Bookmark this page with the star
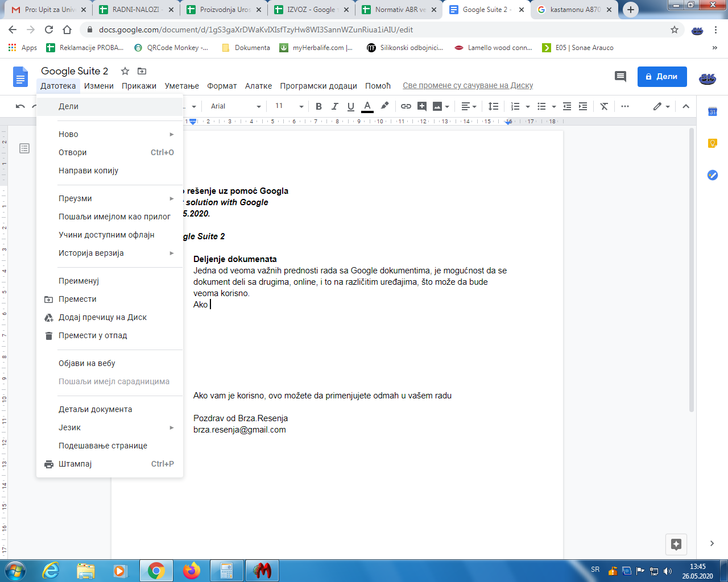728x582 pixels. click(675, 30)
